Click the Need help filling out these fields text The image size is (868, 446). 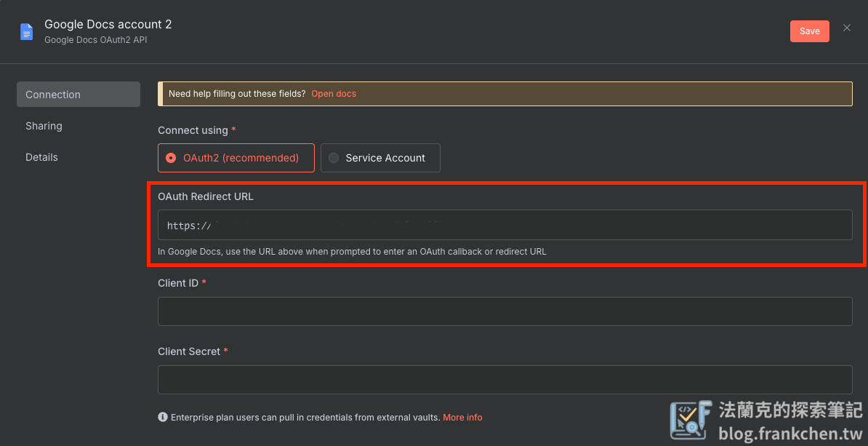click(x=237, y=94)
